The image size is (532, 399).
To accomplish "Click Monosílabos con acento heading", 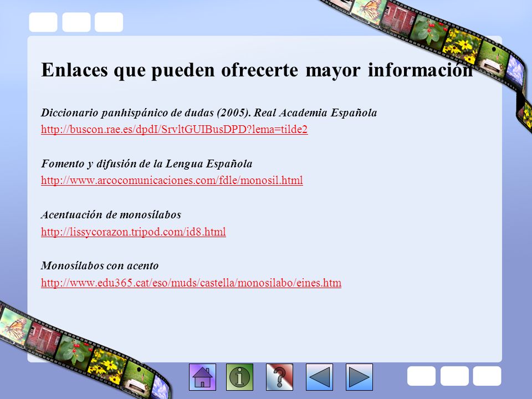I will (x=100, y=265).
